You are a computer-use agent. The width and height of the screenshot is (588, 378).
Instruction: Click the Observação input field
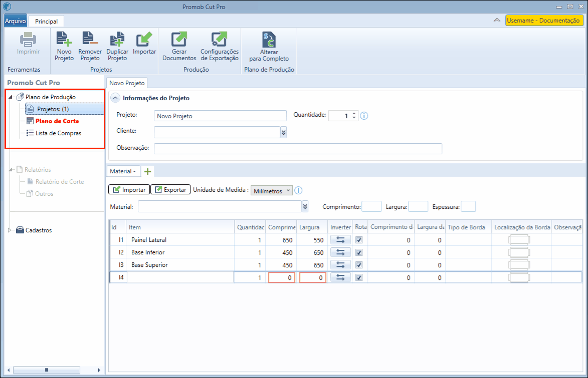pos(298,148)
